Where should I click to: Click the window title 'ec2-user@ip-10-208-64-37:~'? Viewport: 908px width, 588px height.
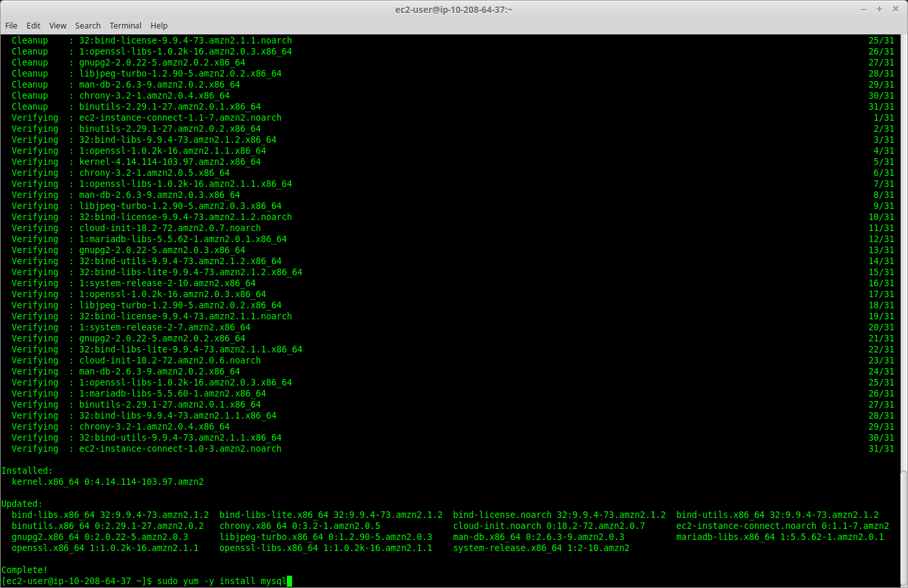[x=454, y=9]
